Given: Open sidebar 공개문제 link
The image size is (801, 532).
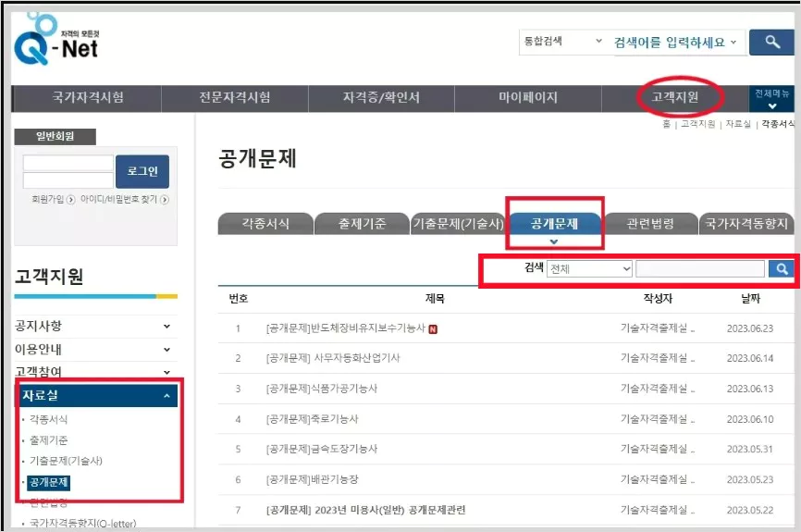Looking at the screenshot, I should pos(48,482).
